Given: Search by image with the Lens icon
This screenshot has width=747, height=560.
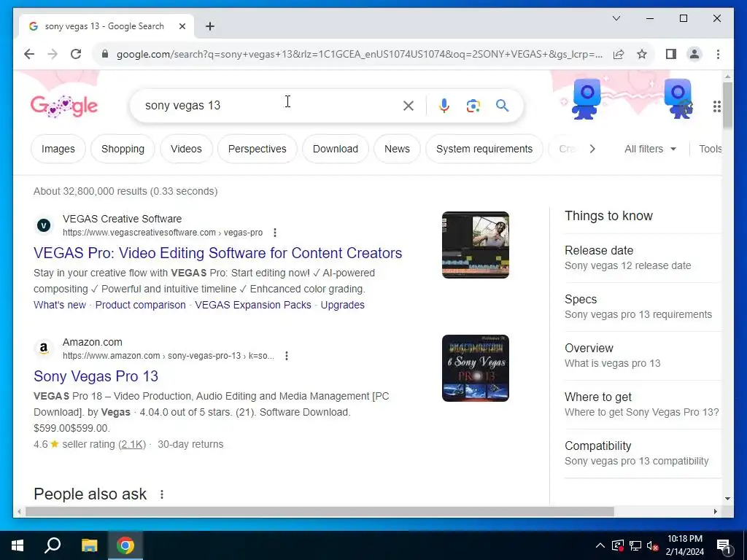Looking at the screenshot, I should coord(473,106).
